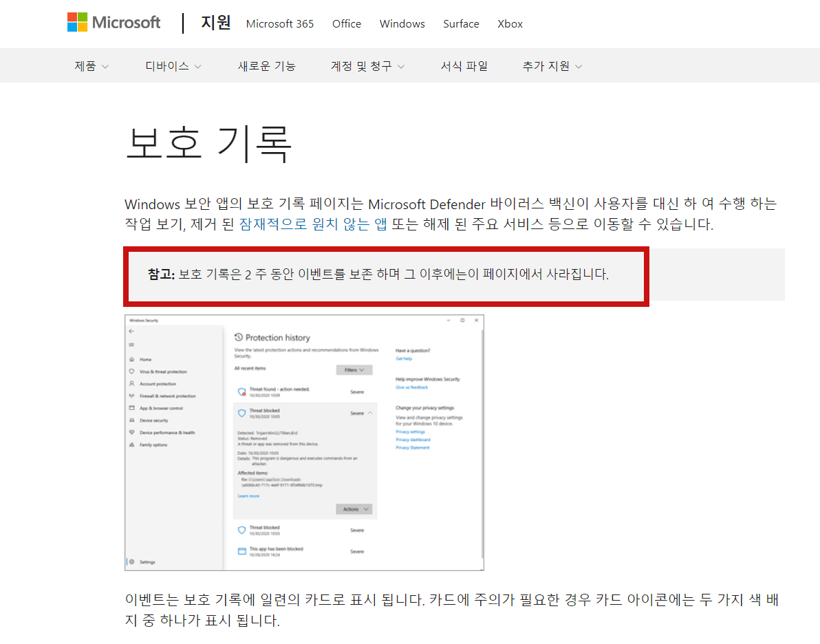820x644 pixels.
Task: Follow the 잠재적으로 원치 않는 앱 link
Action: click(313, 224)
